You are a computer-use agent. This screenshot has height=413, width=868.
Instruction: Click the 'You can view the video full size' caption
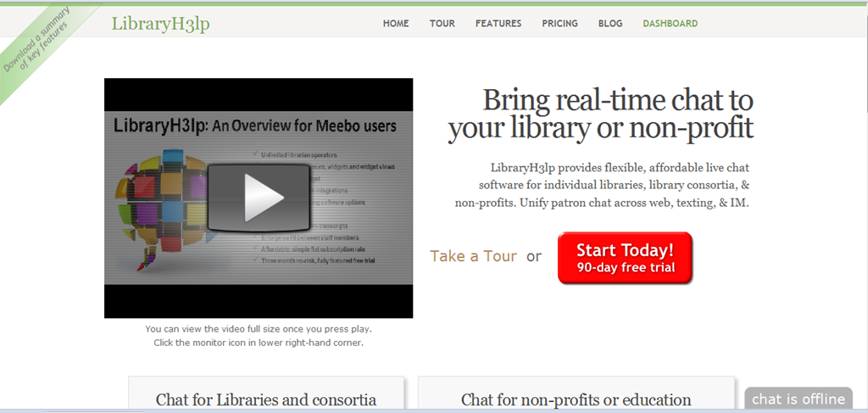(x=259, y=329)
